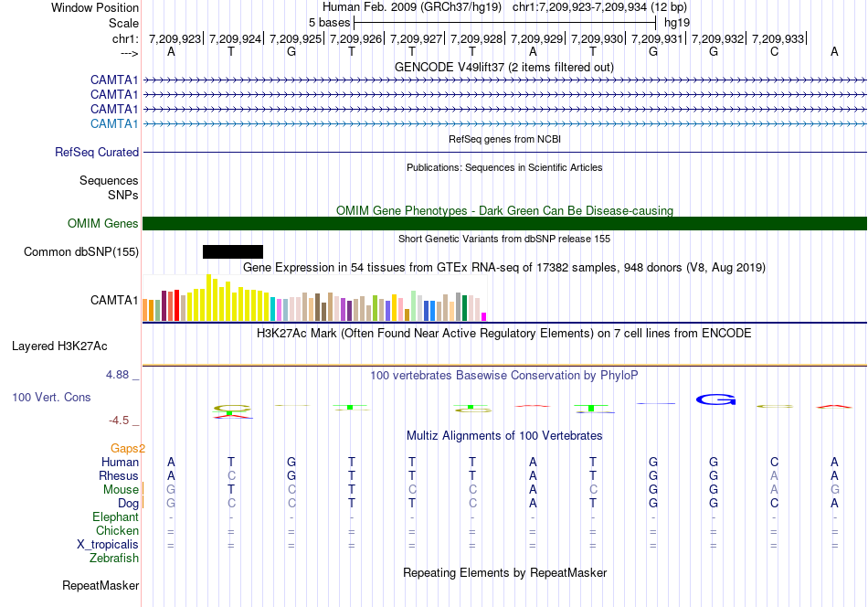Click the RefSeq Curated intron line
The height and width of the screenshot is (607, 868).
504,152
